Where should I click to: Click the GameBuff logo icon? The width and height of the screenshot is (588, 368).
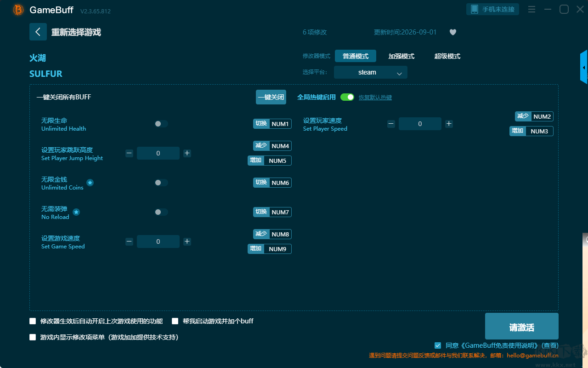[18, 10]
